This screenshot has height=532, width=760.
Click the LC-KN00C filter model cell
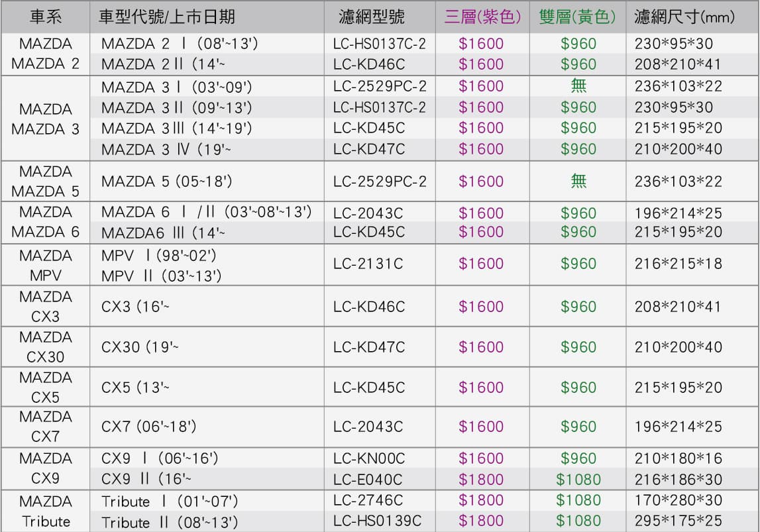369,458
